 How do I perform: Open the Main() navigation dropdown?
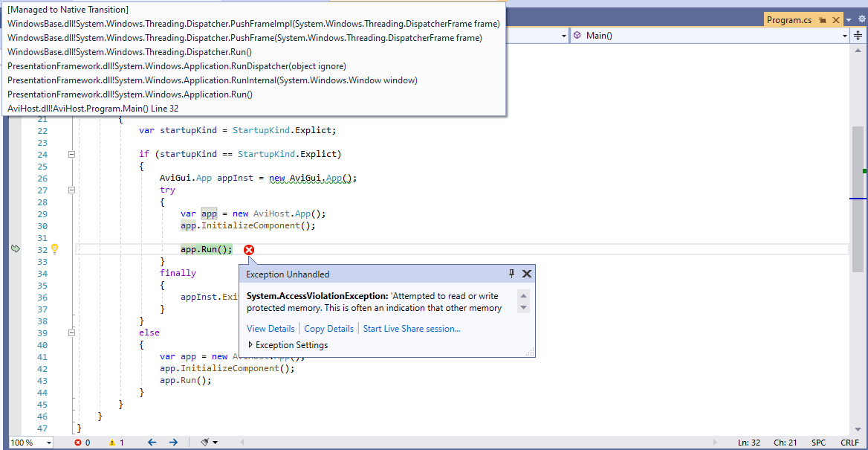click(x=843, y=35)
